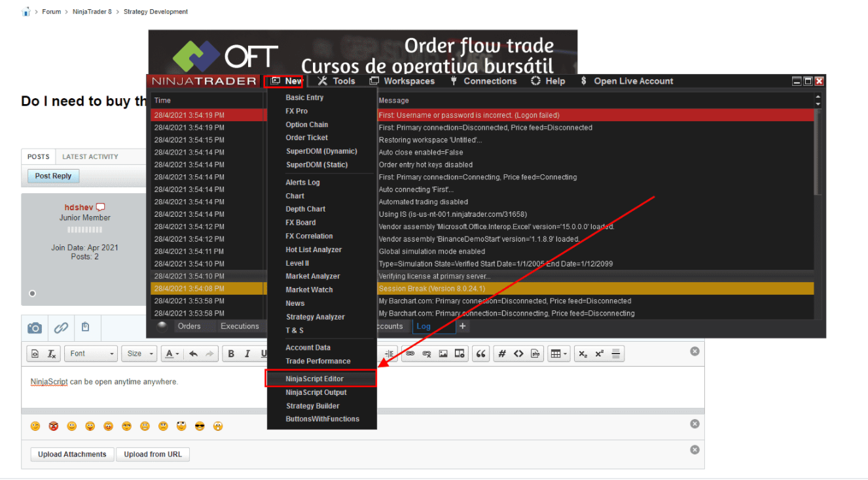This screenshot has width=868, height=480.
Task: Go to Forum breadcrumb link
Action: click(52, 12)
